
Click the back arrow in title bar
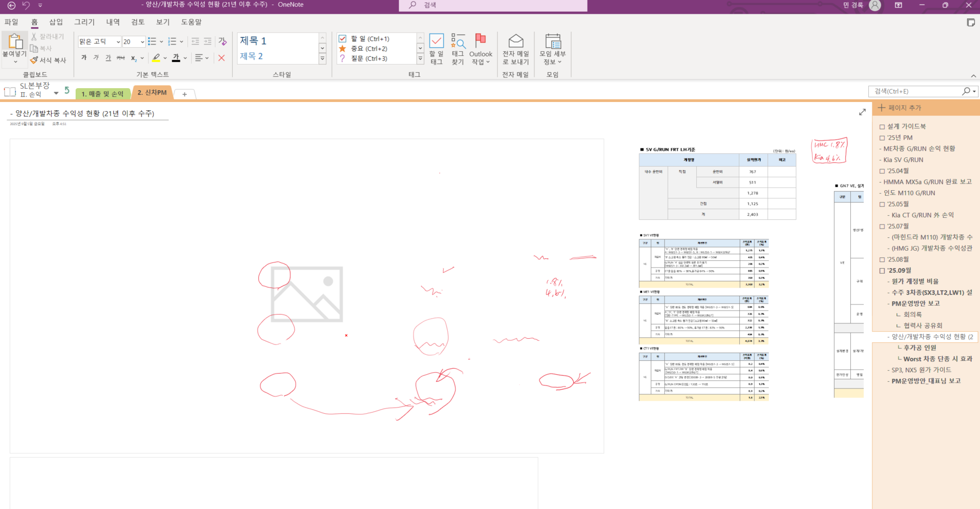click(x=11, y=5)
